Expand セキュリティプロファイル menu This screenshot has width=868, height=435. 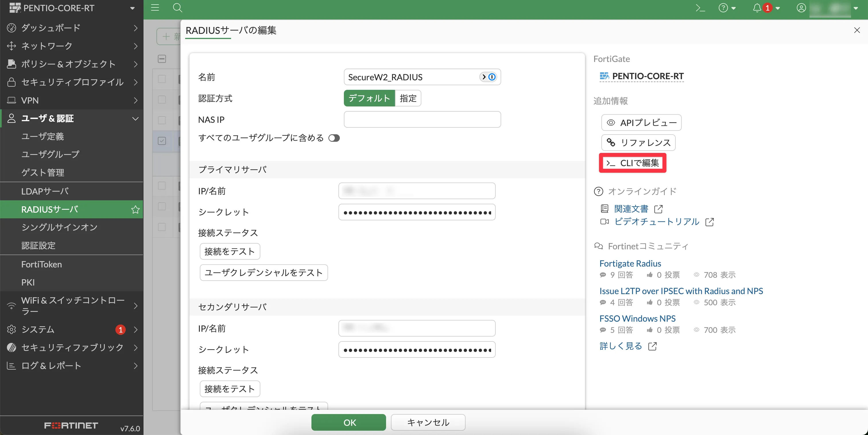click(x=71, y=82)
